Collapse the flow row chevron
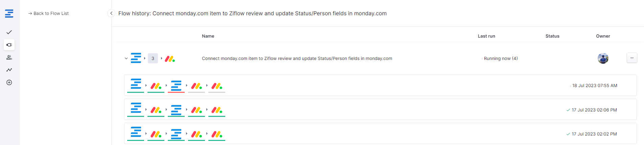 pyautogui.click(x=126, y=58)
